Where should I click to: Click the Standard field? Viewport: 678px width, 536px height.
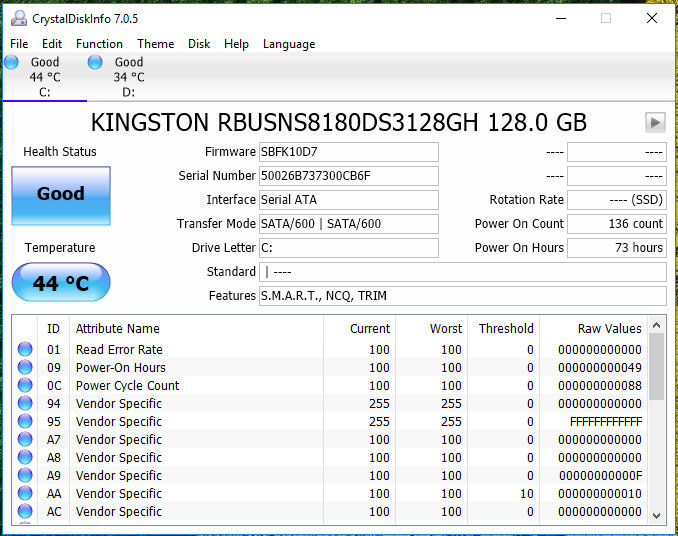pyautogui.click(x=463, y=272)
